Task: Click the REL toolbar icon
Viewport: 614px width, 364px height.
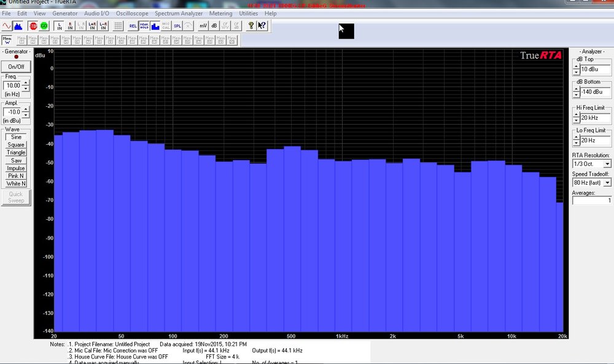Action: pyautogui.click(x=133, y=26)
